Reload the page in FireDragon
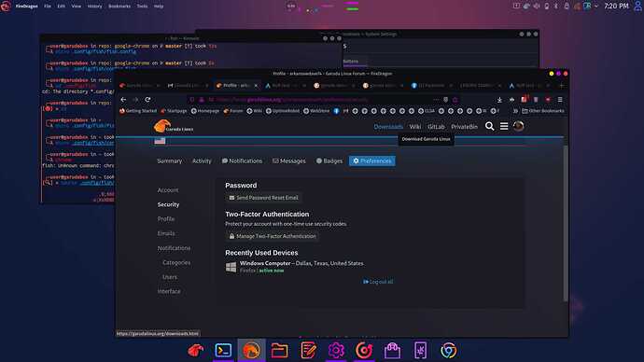 [147, 99]
